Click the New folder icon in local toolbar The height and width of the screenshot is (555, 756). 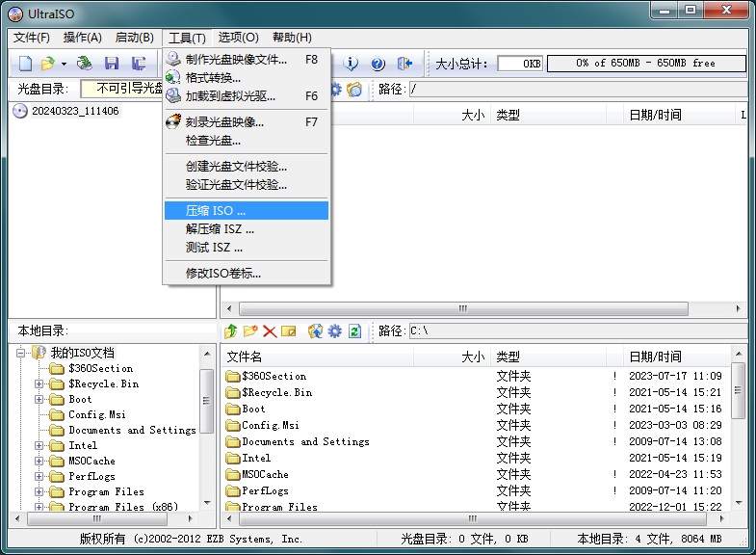click(x=250, y=331)
